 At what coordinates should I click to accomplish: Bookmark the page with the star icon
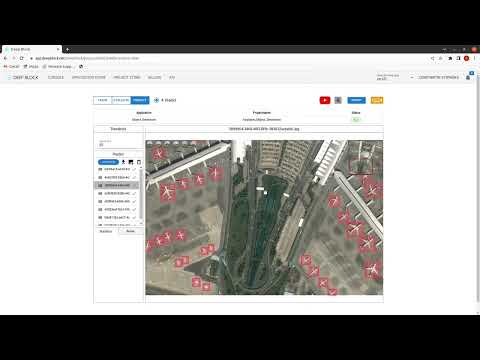click(x=441, y=58)
